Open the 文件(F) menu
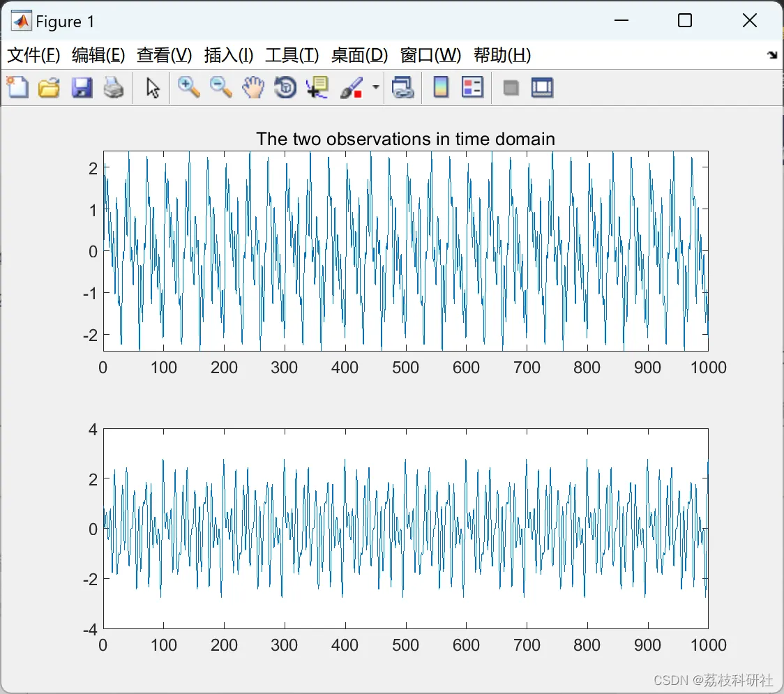The width and height of the screenshot is (784, 694). coord(33,56)
